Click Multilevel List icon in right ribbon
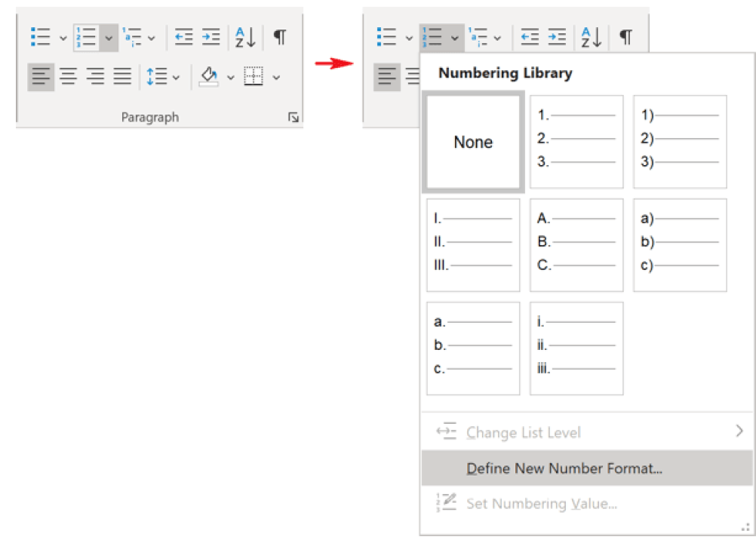Viewport: 756px width, 543px height. [x=478, y=37]
